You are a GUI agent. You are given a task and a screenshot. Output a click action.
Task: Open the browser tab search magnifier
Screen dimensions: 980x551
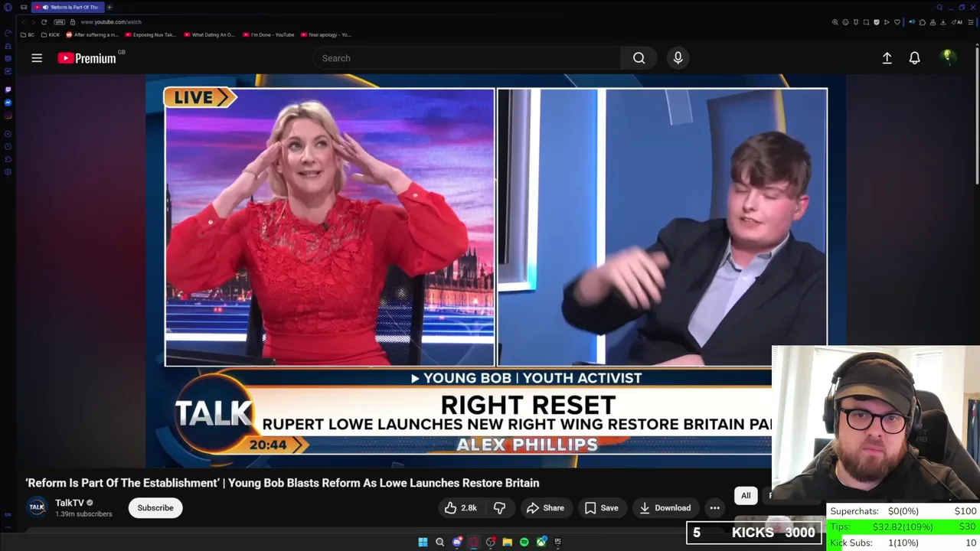click(939, 7)
